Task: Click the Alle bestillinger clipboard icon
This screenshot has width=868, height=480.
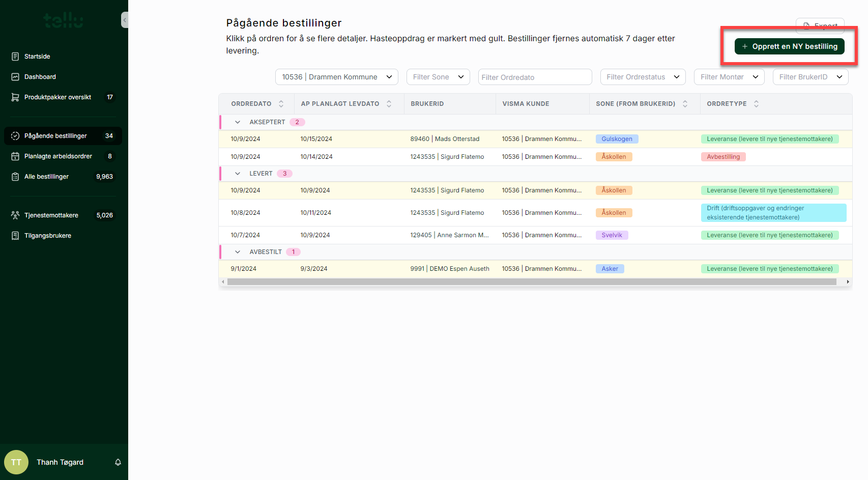Action: pos(15,177)
